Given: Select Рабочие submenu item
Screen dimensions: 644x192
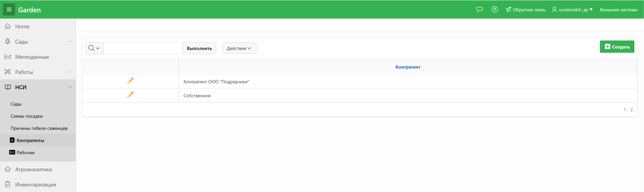Looking at the screenshot, I should click(25, 152).
